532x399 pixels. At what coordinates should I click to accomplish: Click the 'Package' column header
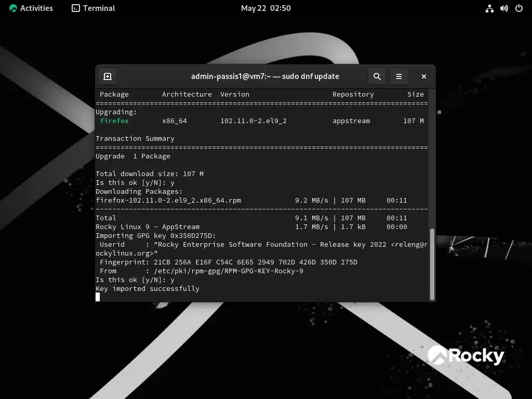(x=114, y=95)
